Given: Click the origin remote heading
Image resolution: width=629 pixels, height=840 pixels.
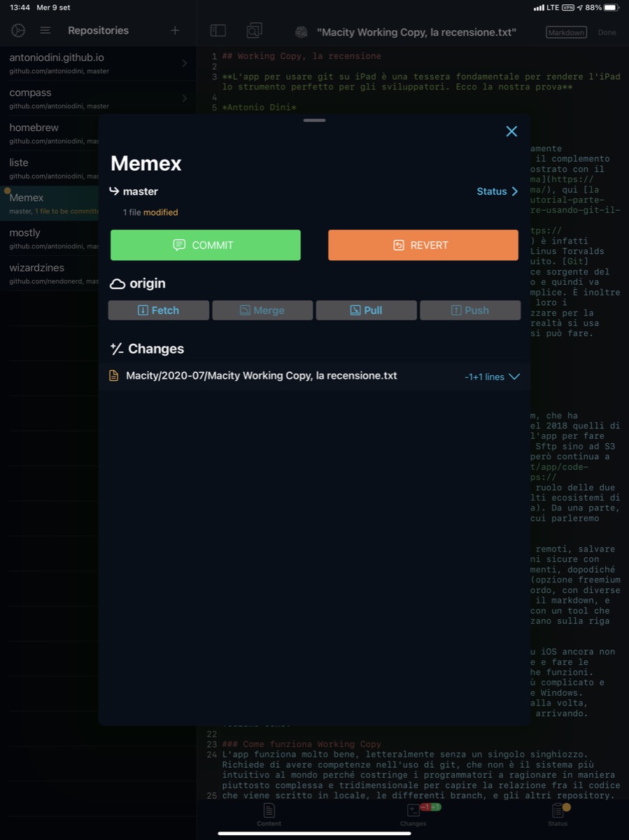Looking at the screenshot, I should click(138, 283).
